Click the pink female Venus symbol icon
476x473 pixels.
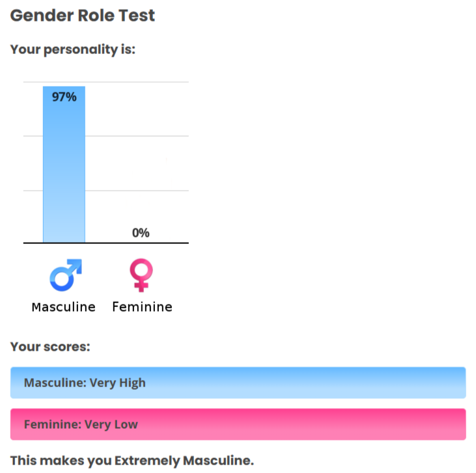coord(141,275)
